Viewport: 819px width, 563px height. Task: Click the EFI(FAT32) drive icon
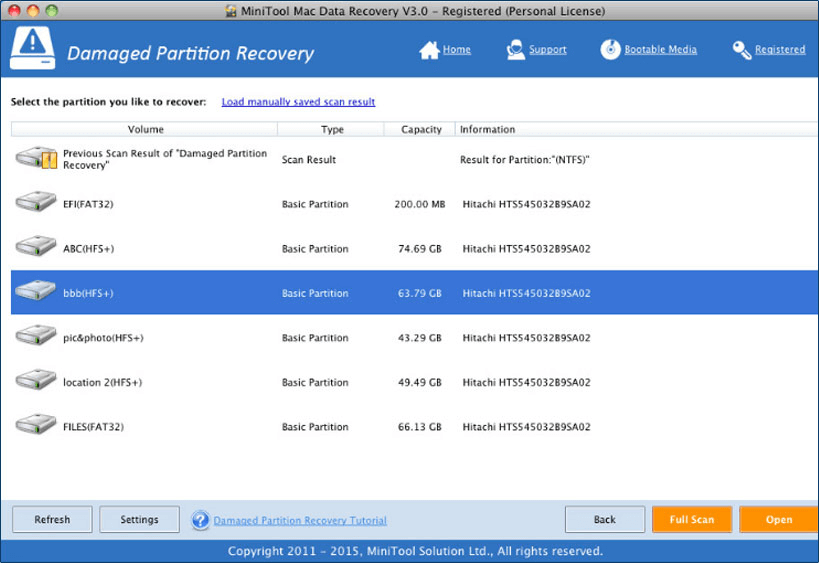coord(36,202)
